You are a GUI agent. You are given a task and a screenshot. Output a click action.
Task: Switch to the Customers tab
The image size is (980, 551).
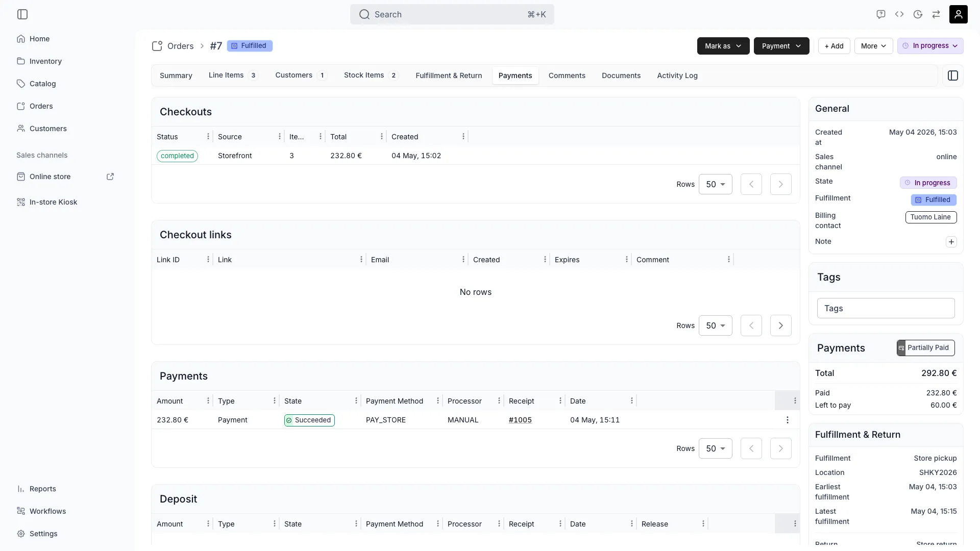click(x=301, y=76)
